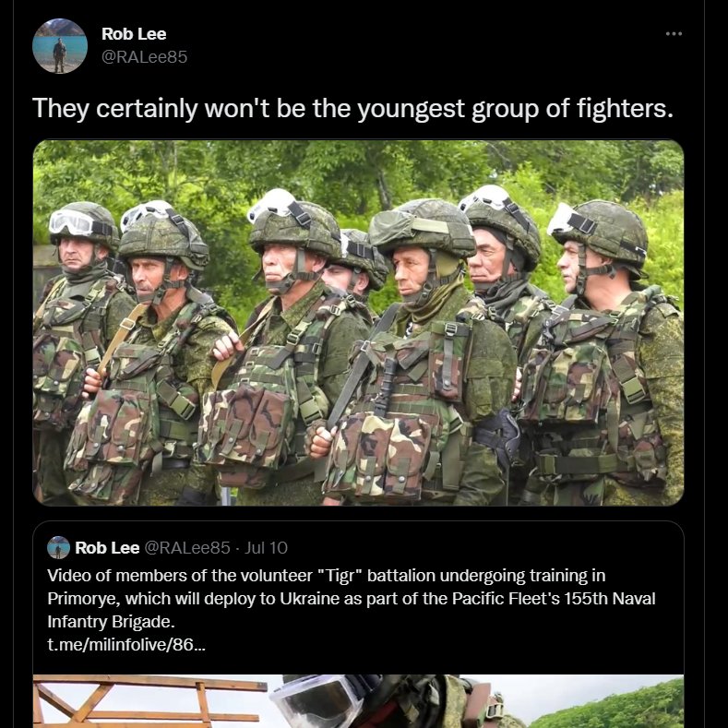
Task: Open author name Rob Lee at top
Action: (x=134, y=34)
